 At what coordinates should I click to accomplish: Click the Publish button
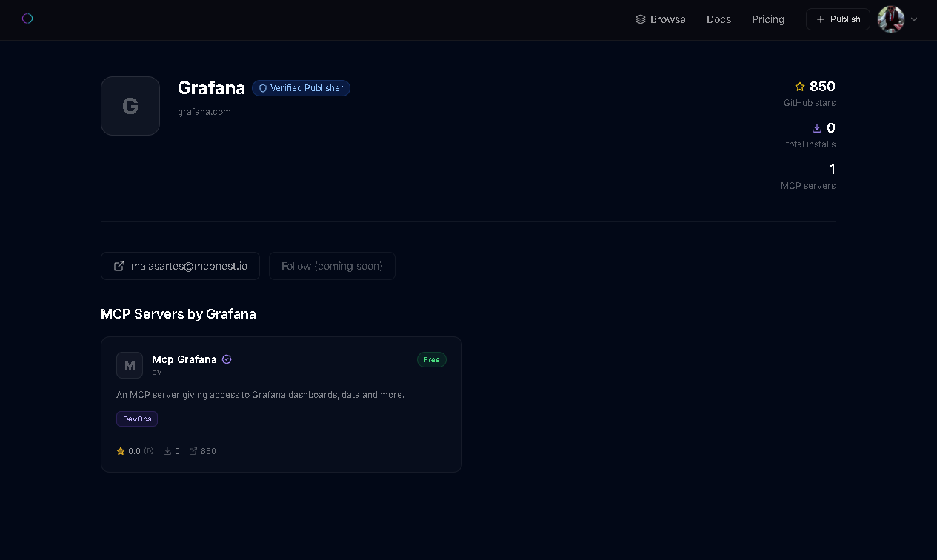(x=838, y=19)
